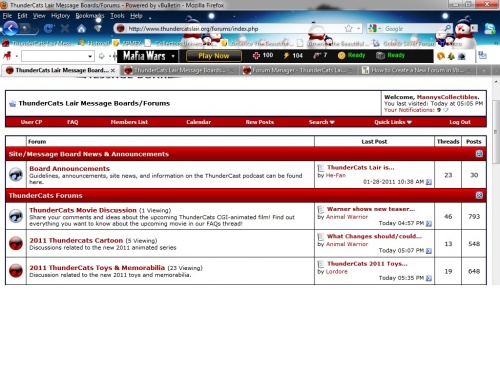The image size is (500, 375).
Task: Go to last post arrow beside 05:07 PM
Action: pyautogui.click(x=429, y=251)
